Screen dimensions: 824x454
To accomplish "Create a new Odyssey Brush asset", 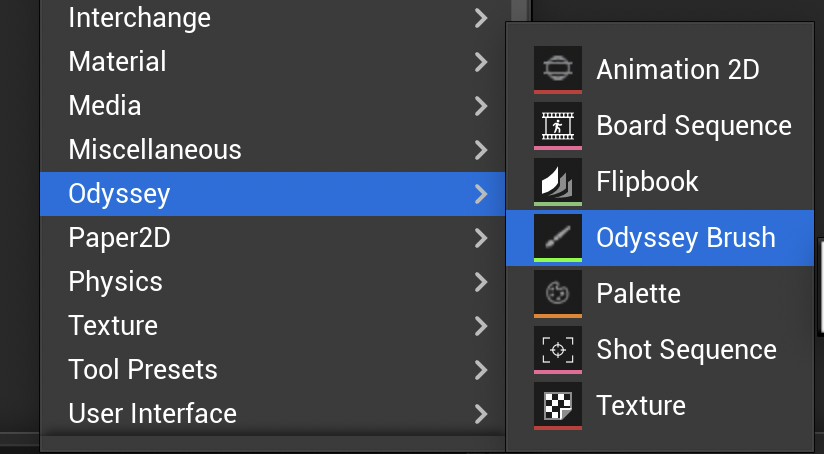I will point(685,238).
